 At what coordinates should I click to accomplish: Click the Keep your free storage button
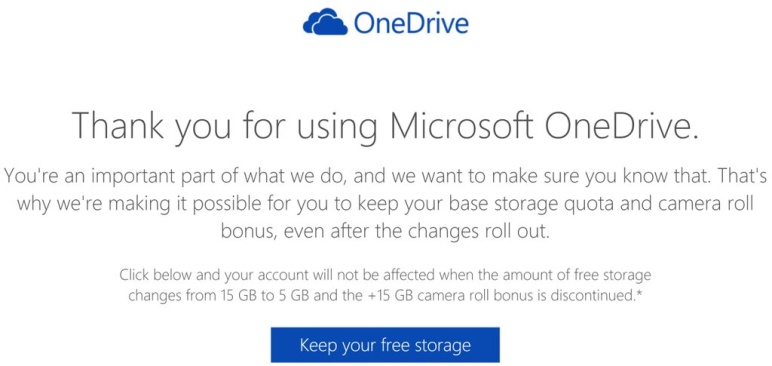385,345
